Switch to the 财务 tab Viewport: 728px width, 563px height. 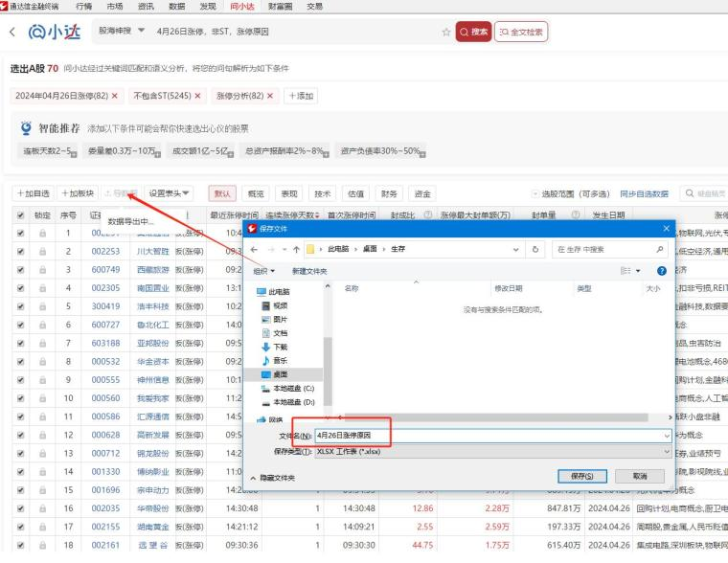click(x=389, y=194)
